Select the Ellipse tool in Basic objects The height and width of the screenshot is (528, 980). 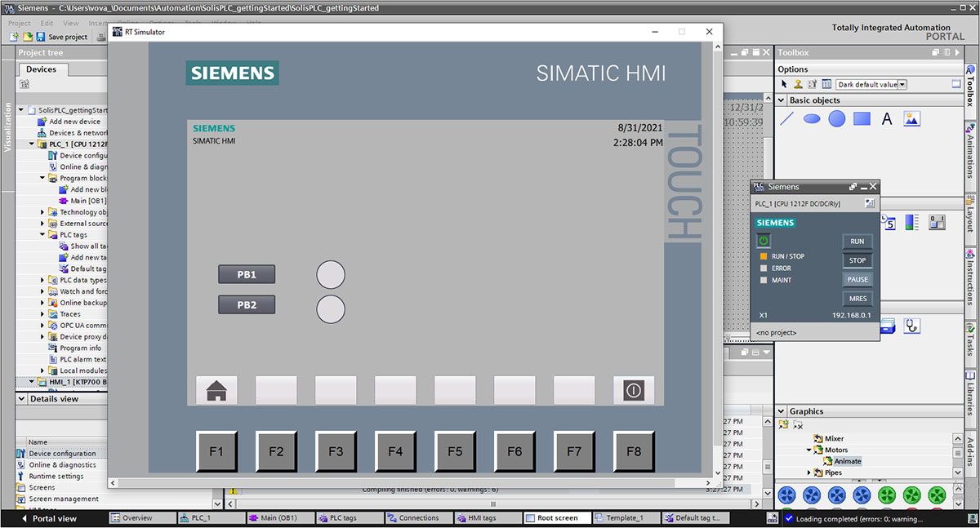point(812,119)
